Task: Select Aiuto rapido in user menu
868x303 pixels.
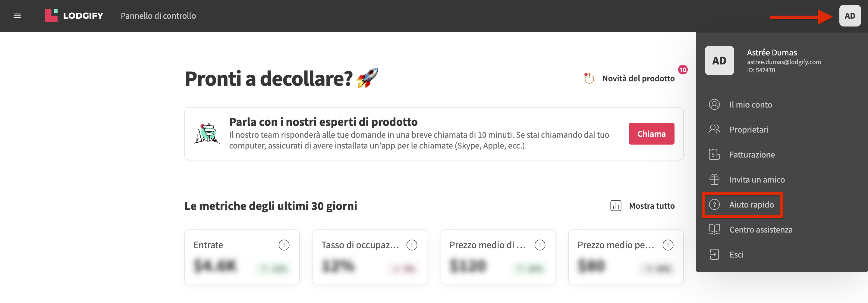Action: tap(751, 205)
